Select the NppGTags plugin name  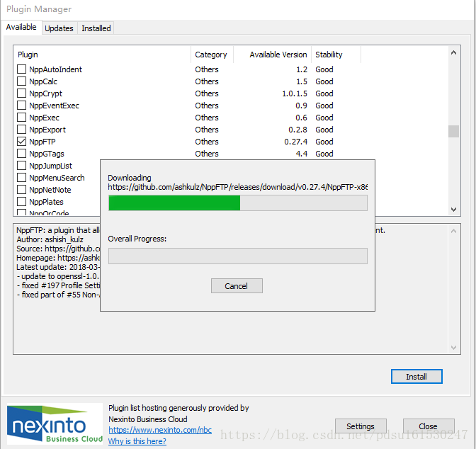47,154
